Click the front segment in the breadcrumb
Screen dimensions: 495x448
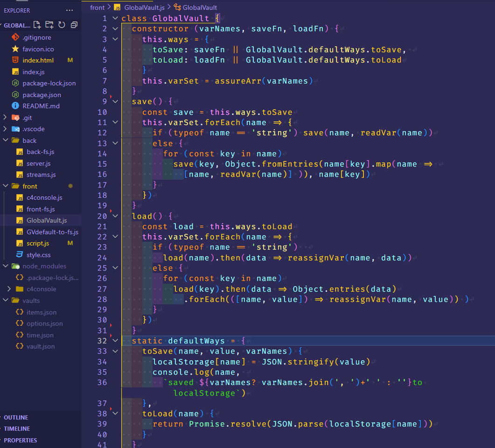click(97, 7)
